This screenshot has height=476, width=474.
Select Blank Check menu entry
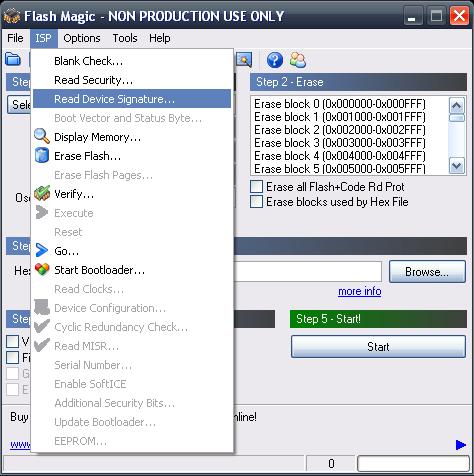click(132, 61)
